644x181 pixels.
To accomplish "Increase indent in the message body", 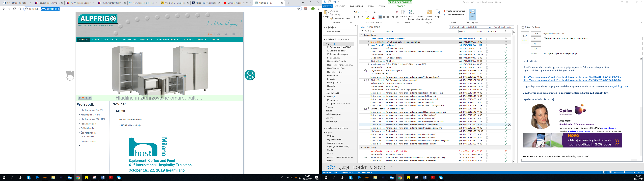I will (397, 17).
